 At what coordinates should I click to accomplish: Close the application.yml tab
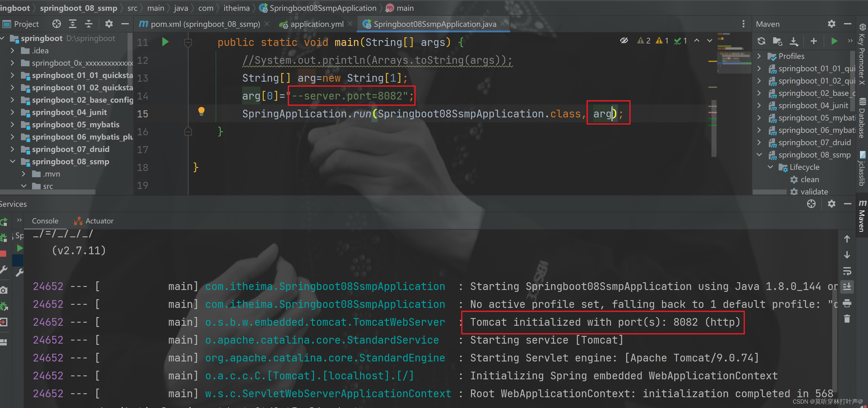coord(350,24)
